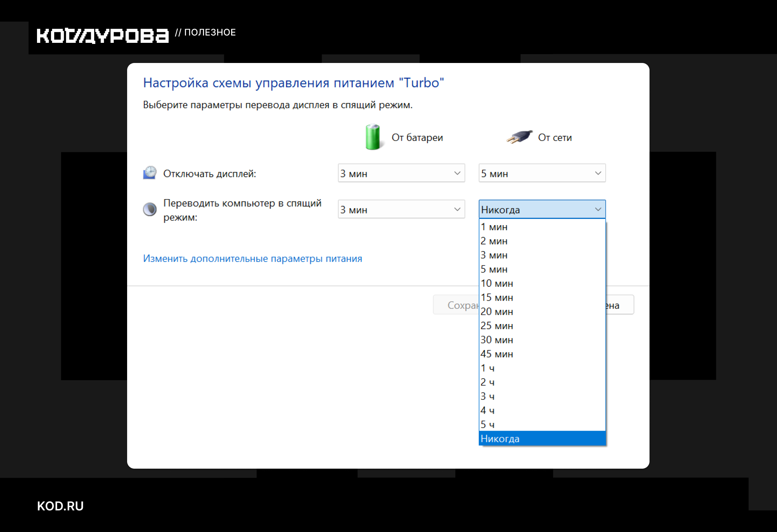
Task: Collapse the open Никогда sleep combo box
Action: coord(542,209)
